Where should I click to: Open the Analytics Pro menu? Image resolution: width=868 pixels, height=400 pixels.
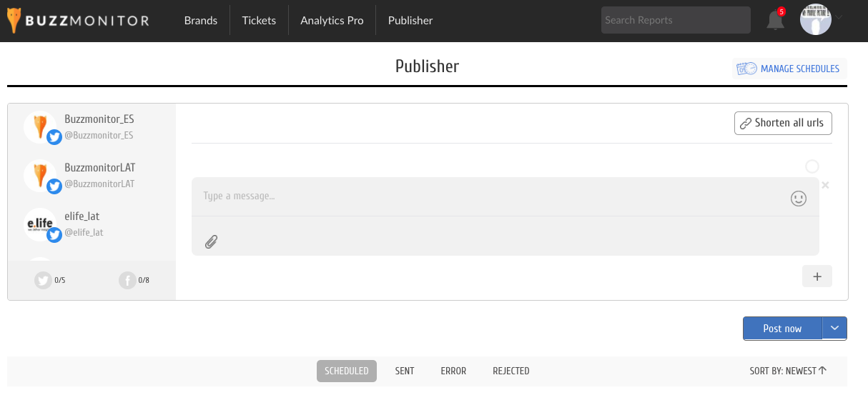(x=332, y=20)
